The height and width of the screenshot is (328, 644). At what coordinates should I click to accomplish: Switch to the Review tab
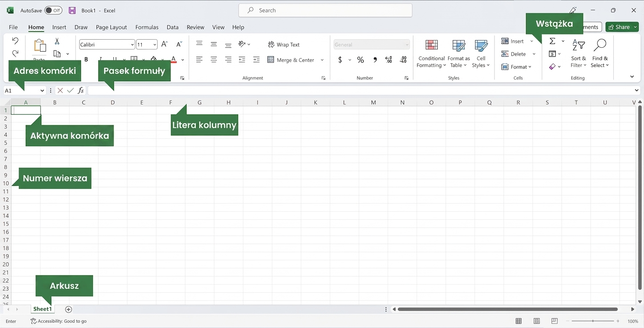click(195, 27)
